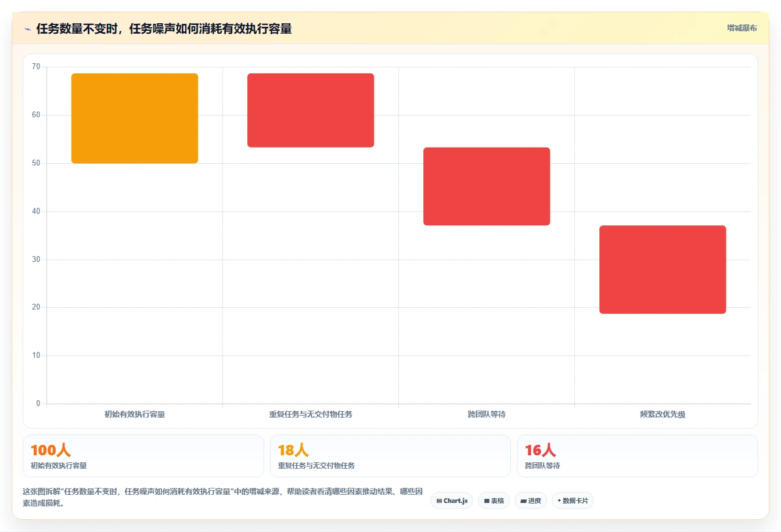Viewport: 781px width, 532px height.
Task: Select the orange 初始有效执行容量 bar
Action: [135, 118]
